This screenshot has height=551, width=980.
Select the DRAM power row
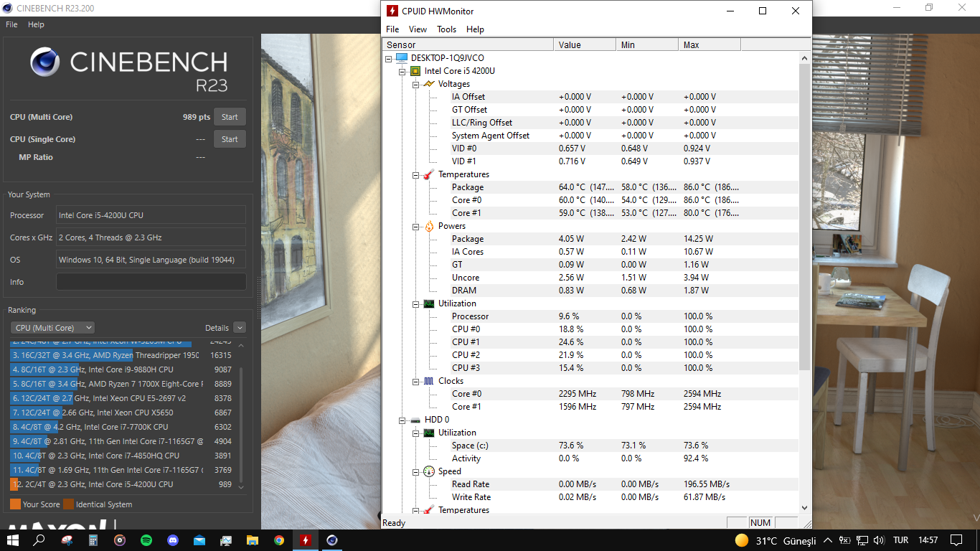point(590,291)
